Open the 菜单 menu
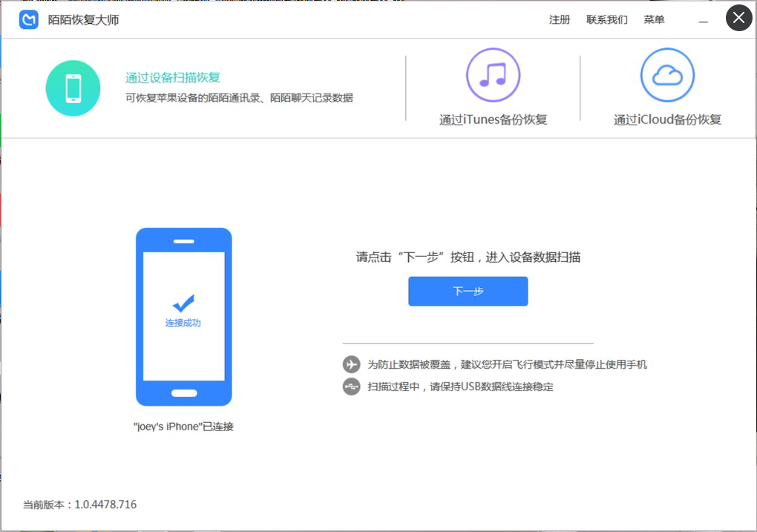This screenshot has height=532, width=757. click(x=654, y=20)
